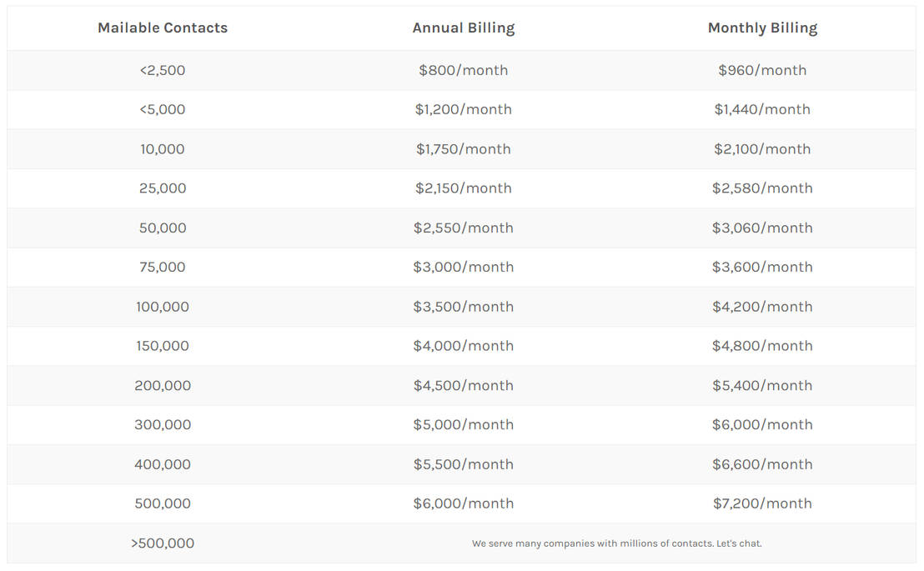Click the $7,200/month monthly billing price
This screenshot has width=924, height=571.
pyautogui.click(x=762, y=503)
